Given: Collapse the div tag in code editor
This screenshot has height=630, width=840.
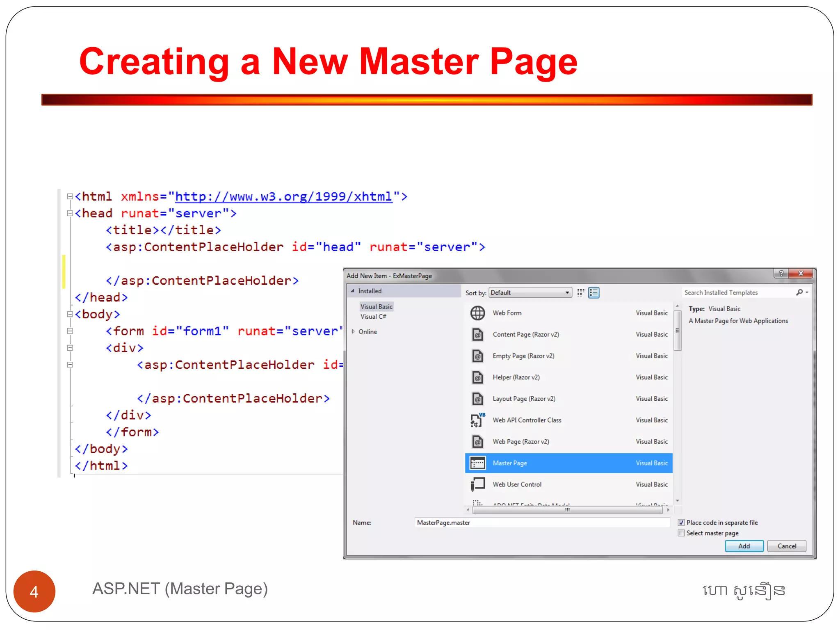Looking at the screenshot, I should (x=70, y=348).
